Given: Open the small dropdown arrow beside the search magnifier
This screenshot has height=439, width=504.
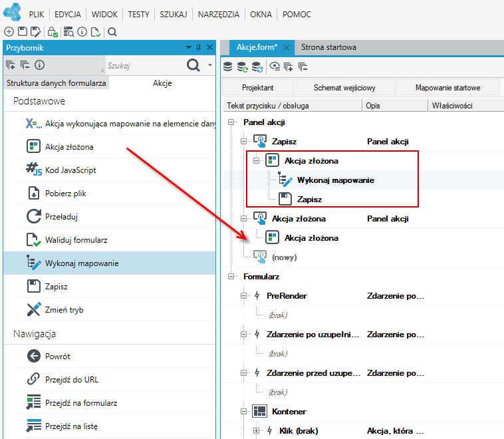Looking at the screenshot, I should click(210, 65).
